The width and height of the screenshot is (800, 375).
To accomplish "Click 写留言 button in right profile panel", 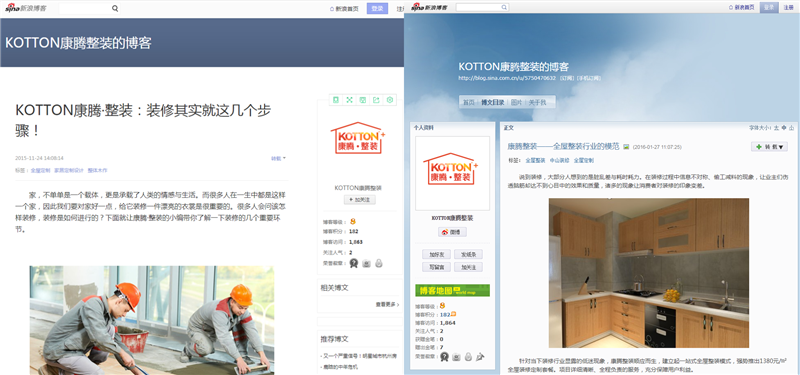I will [x=437, y=267].
